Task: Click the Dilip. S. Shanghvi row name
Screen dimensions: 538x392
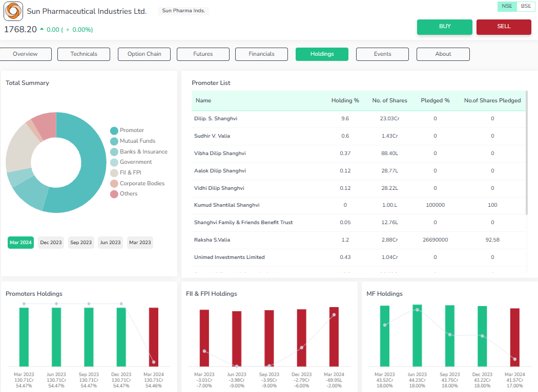Action: 216,119
